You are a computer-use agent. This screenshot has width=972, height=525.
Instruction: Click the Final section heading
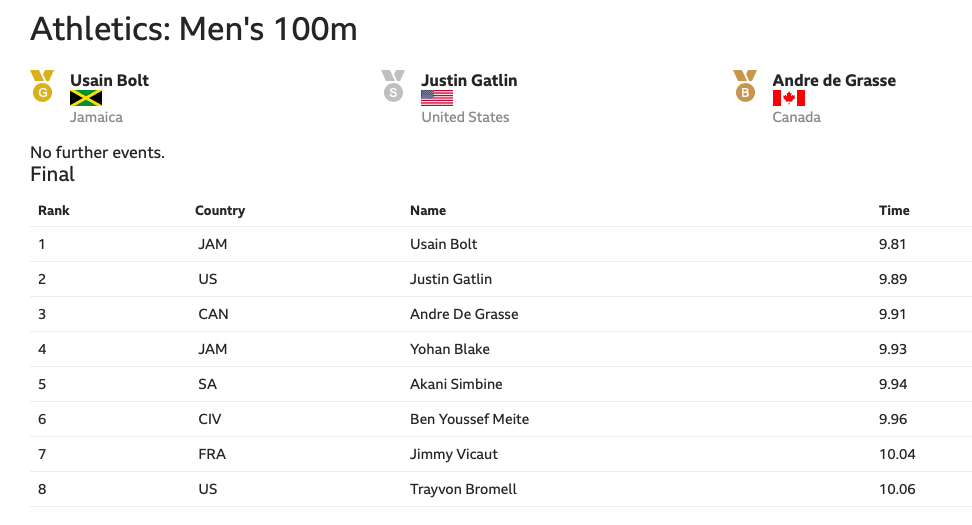tap(53, 175)
